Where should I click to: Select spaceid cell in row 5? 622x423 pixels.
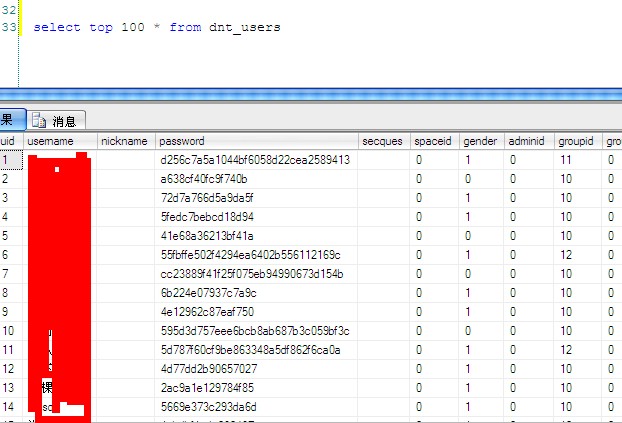pos(435,236)
